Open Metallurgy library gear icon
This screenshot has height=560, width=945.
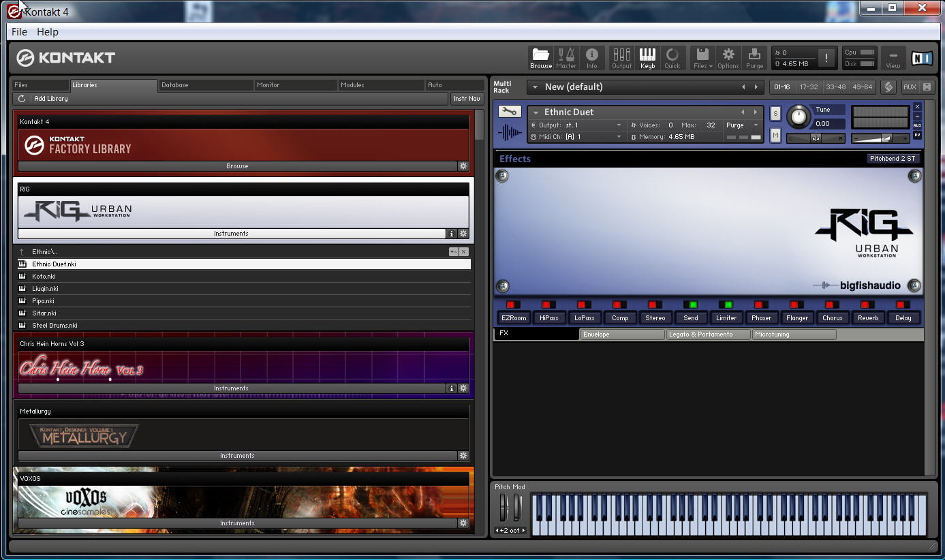463,456
